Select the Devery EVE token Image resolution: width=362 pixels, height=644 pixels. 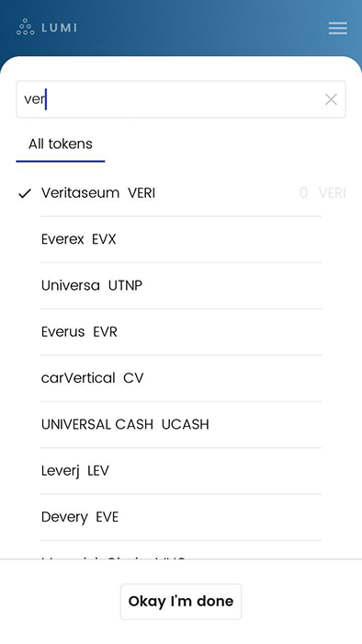(181, 517)
